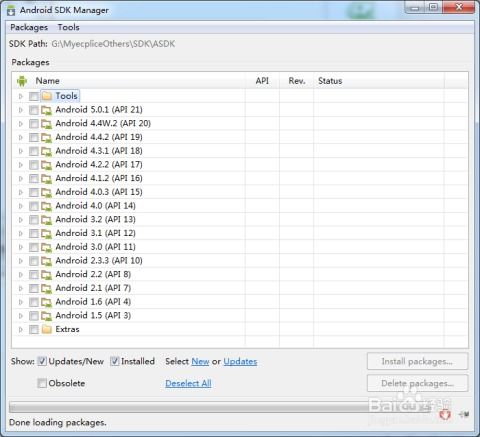Expand the Android 4.0 (API 14) node
Viewport: 480px width, 437px height.
(x=21, y=206)
